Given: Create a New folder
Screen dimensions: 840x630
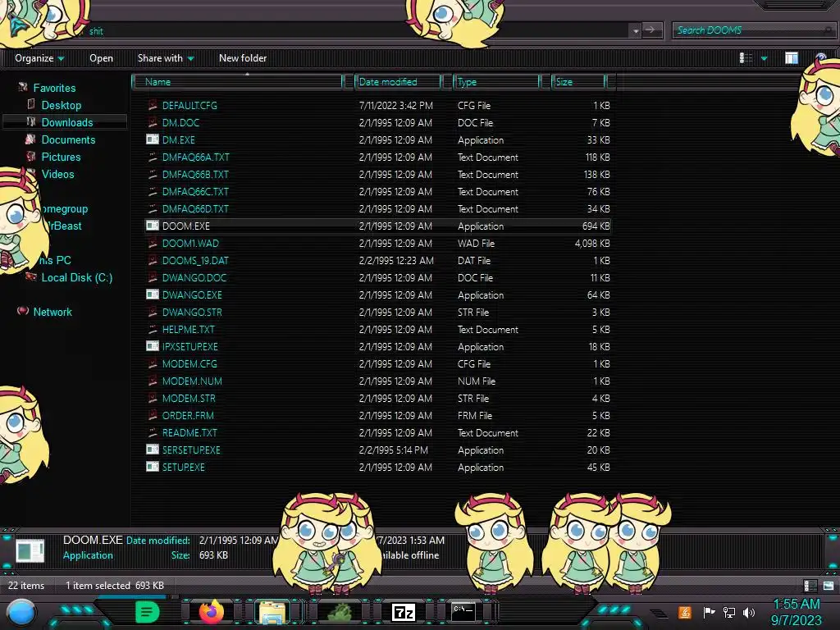Looking at the screenshot, I should tap(243, 58).
